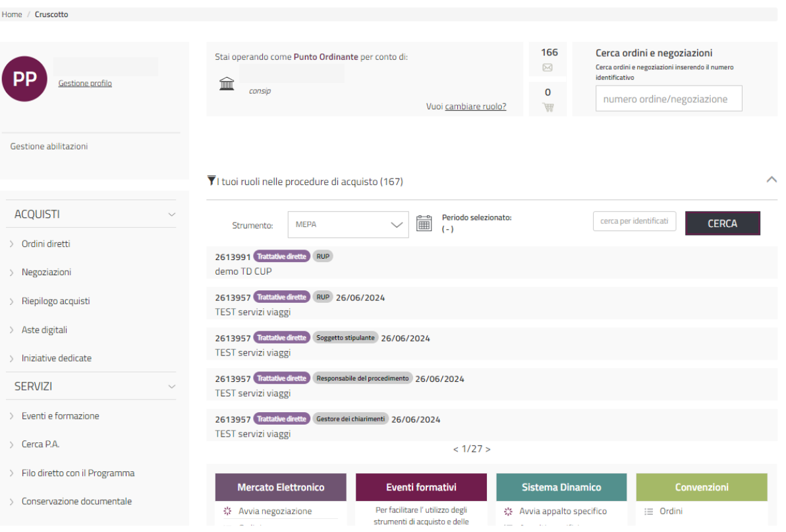This screenshot has height=532, width=786.
Task: Type in the numero ordine/negoziazione field
Action: pos(668,99)
